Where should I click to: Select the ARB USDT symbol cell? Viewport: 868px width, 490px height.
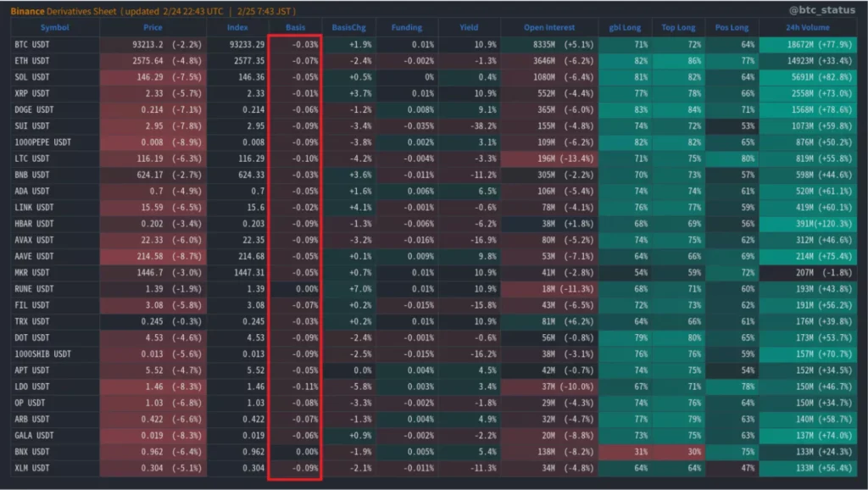coord(55,419)
